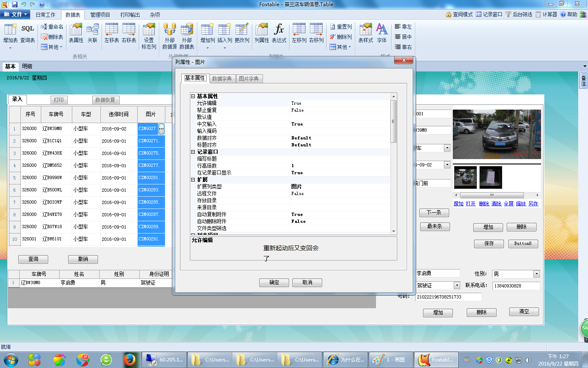Switch to the 日常工作 ribbon tab
588x368 pixels.
pos(45,15)
